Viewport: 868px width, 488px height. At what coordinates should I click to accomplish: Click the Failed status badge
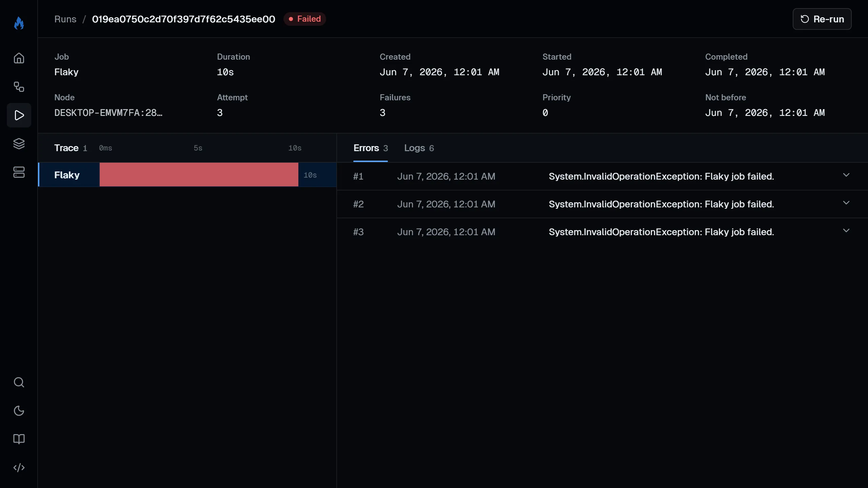(x=304, y=19)
